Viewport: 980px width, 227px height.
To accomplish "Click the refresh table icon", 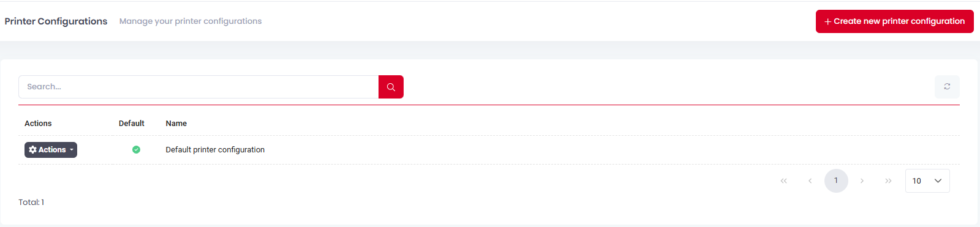I will 947,87.
